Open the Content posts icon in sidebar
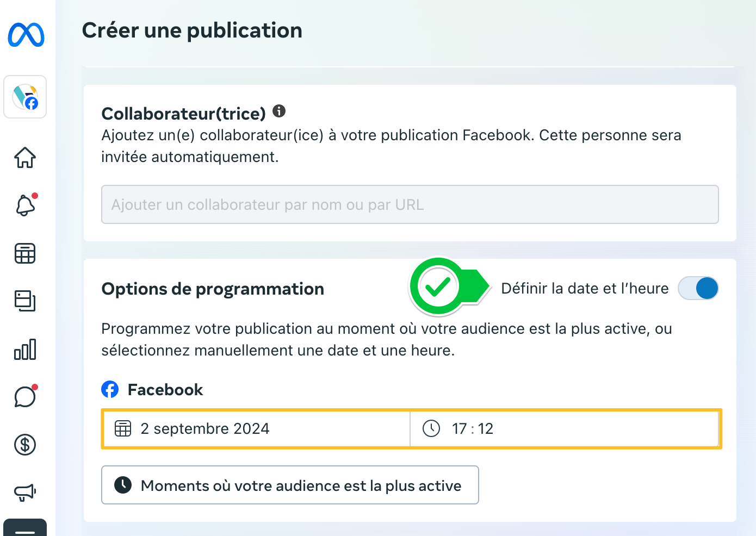This screenshot has width=756, height=536. (25, 301)
